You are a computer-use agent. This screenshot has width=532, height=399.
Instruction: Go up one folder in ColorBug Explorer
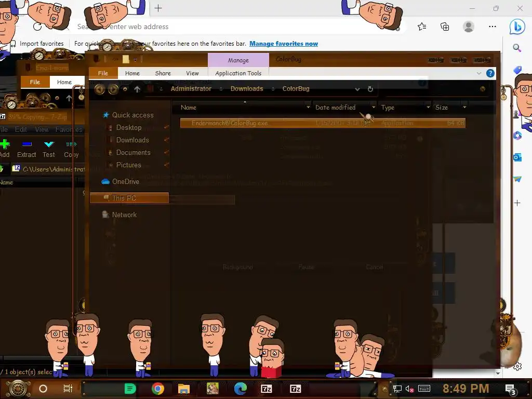pos(137,89)
